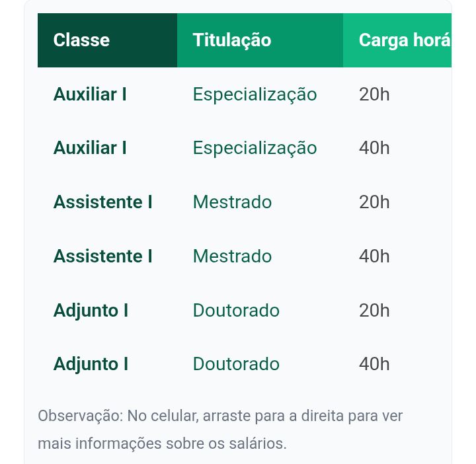476x464 pixels.
Task: Click Mestrado in the Assistente I 40h row
Action: [x=232, y=256]
